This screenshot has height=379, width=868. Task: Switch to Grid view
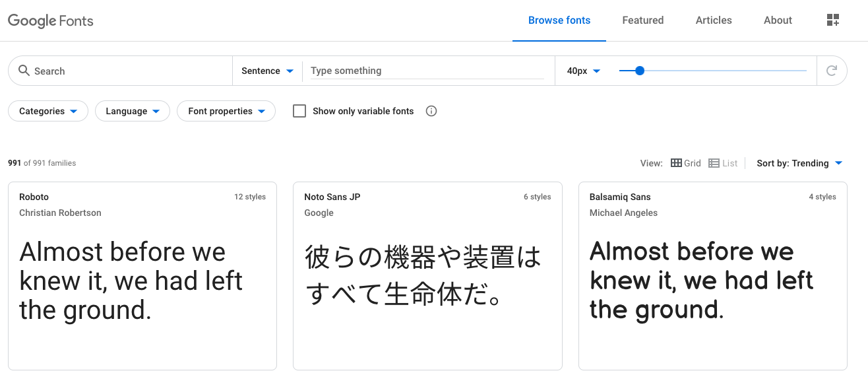(x=686, y=163)
